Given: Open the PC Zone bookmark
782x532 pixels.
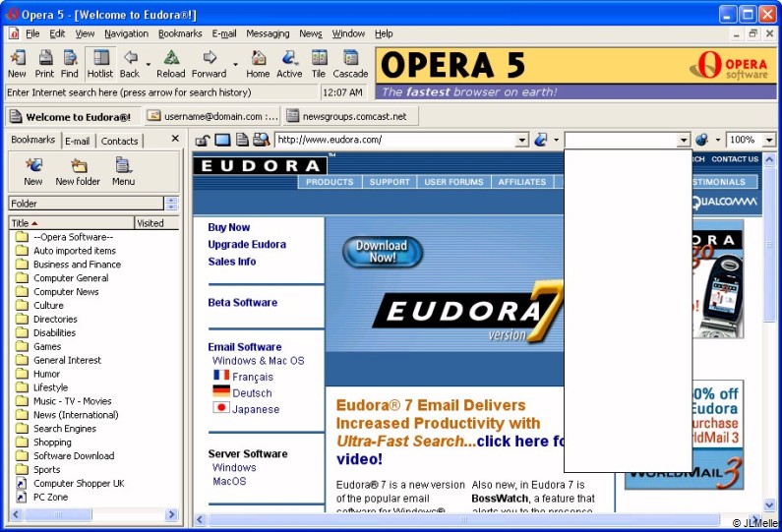Looking at the screenshot, I should tap(50, 498).
